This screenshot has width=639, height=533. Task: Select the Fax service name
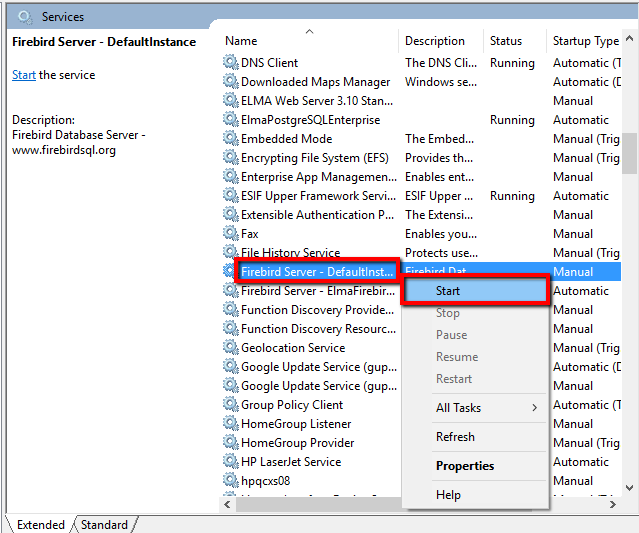tap(250, 233)
